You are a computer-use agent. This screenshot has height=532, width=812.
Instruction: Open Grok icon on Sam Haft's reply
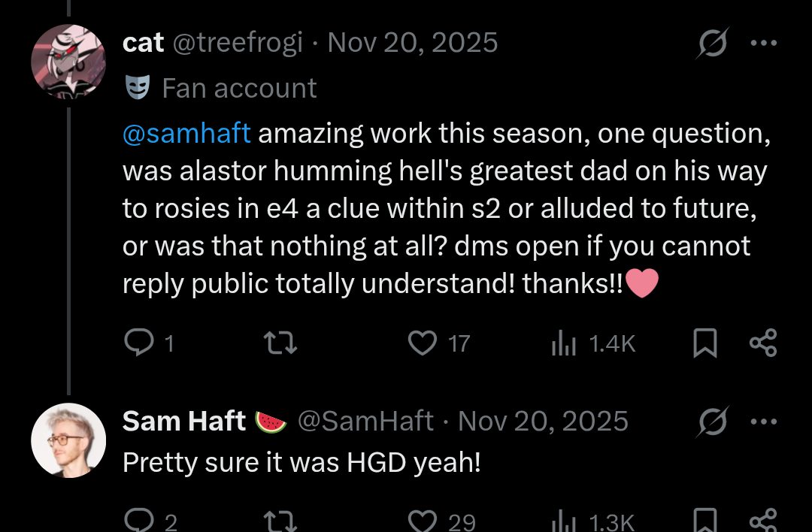710,423
